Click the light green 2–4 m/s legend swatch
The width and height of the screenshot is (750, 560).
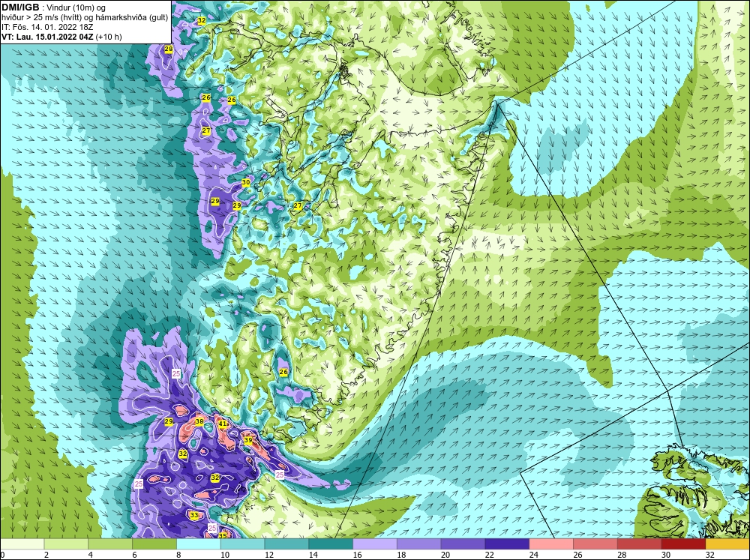tap(66, 544)
